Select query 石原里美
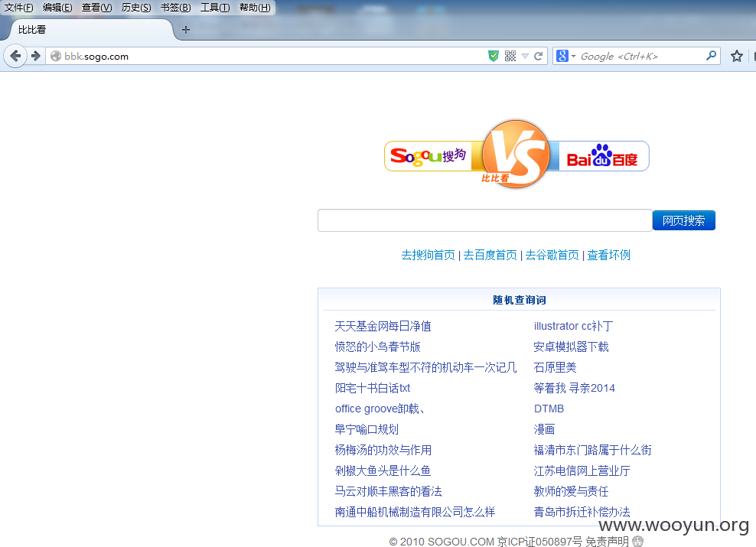The image size is (756, 547). (x=555, y=368)
